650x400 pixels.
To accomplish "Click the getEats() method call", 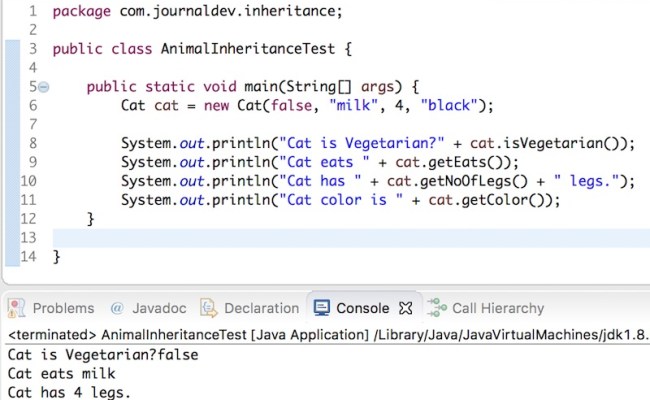I will click(465, 162).
